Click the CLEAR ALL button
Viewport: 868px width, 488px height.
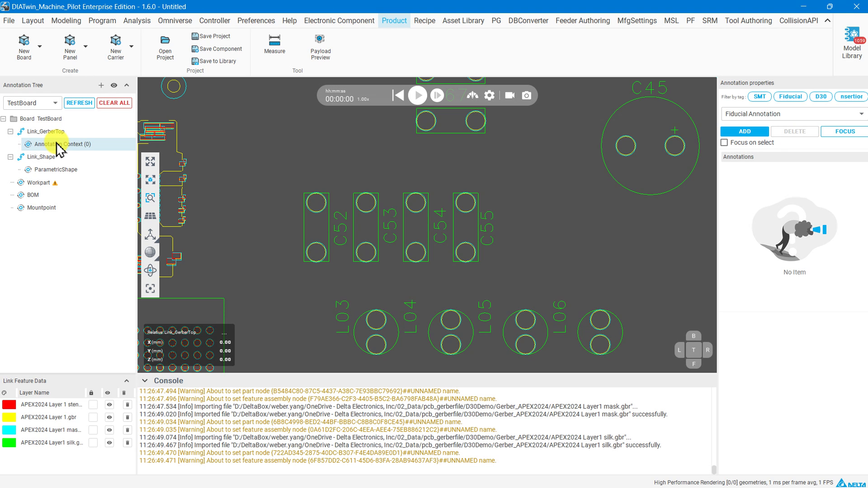pos(114,103)
